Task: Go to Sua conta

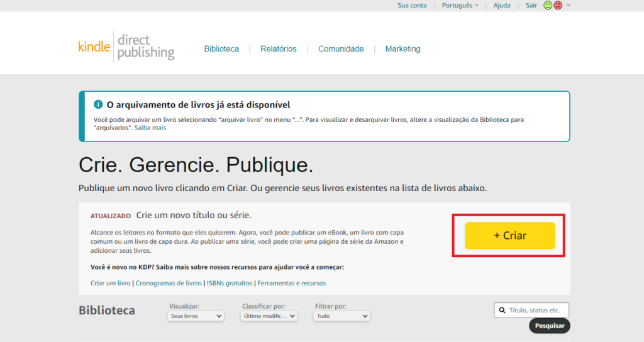Action: 412,5
